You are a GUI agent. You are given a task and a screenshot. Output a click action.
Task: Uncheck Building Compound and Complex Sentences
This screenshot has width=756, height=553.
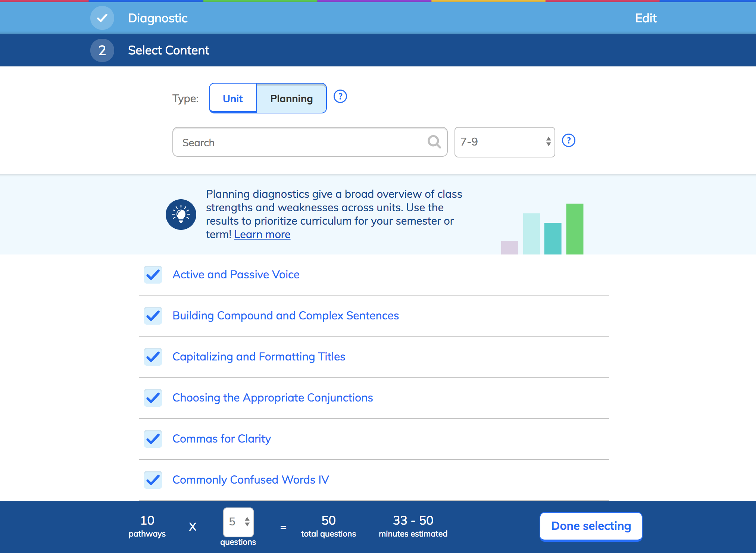[x=153, y=316]
